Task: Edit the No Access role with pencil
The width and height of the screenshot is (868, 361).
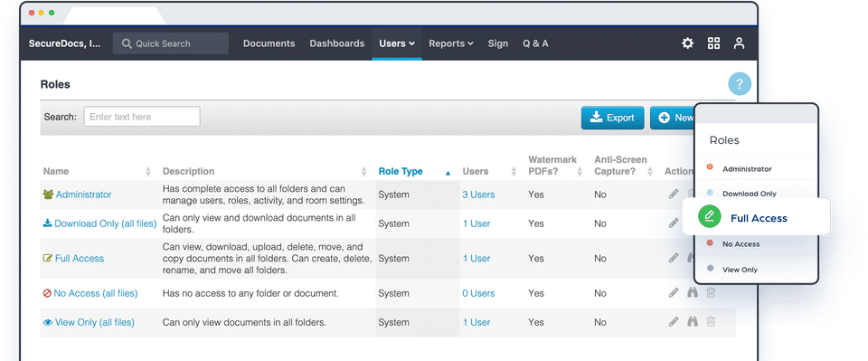Action: click(x=673, y=292)
